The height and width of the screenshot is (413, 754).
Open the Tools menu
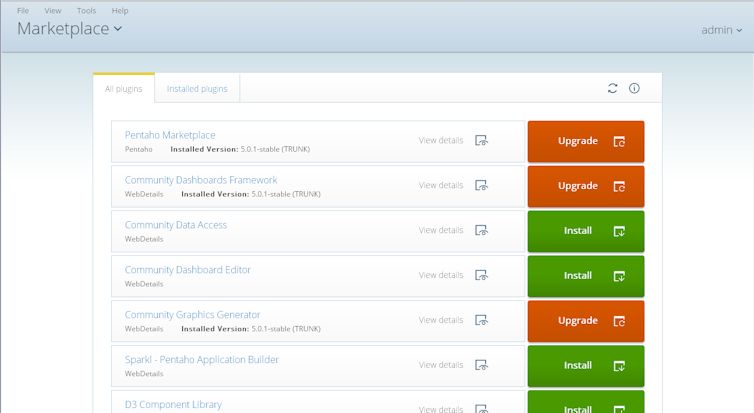pyautogui.click(x=87, y=11)
